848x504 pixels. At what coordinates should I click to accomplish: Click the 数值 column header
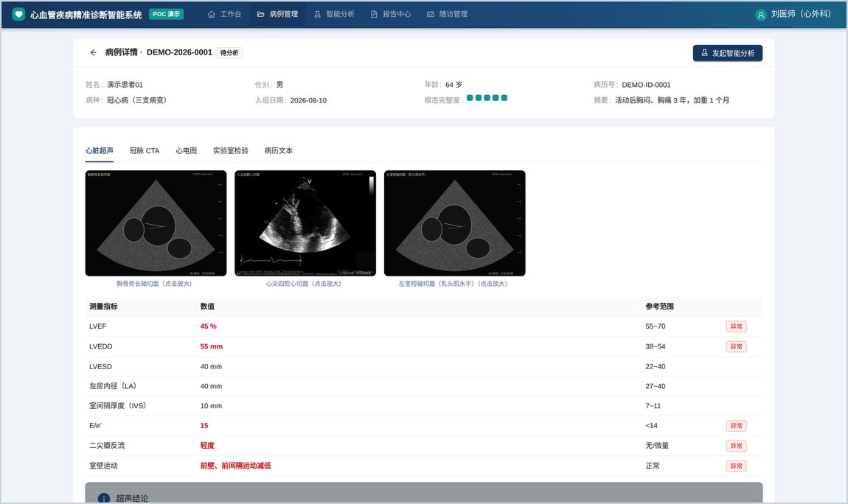[x=207, y=307]
